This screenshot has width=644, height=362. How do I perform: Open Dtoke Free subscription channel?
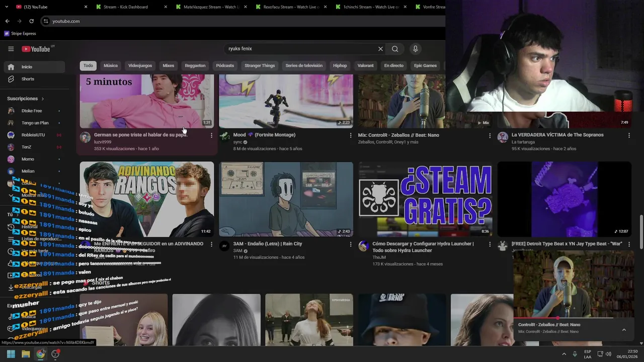click(x=34, y=111)
